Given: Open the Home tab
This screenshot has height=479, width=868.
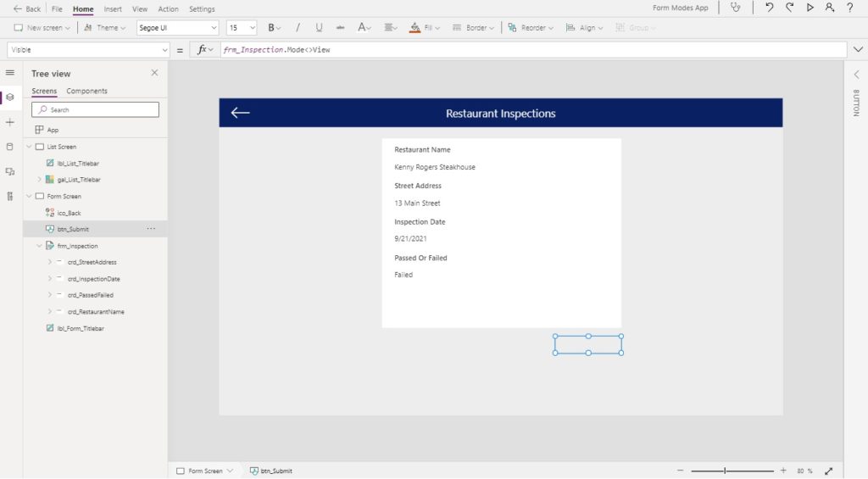Looking at the screenshot, I should pos(83,8).
